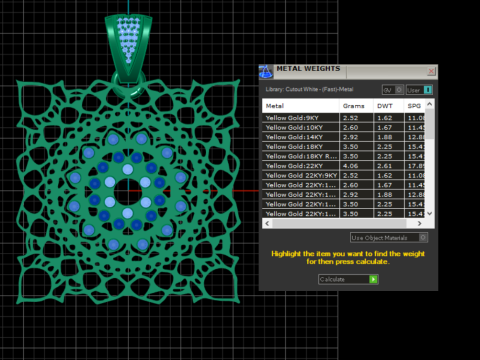Screen dimensions: 480x360
Task: Click the 2.60 grams cell for 10KY
Action: [356, 127]
